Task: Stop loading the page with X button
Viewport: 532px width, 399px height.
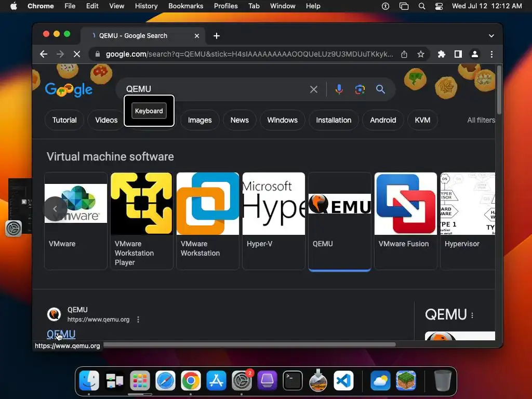Action: click(77, 54)
